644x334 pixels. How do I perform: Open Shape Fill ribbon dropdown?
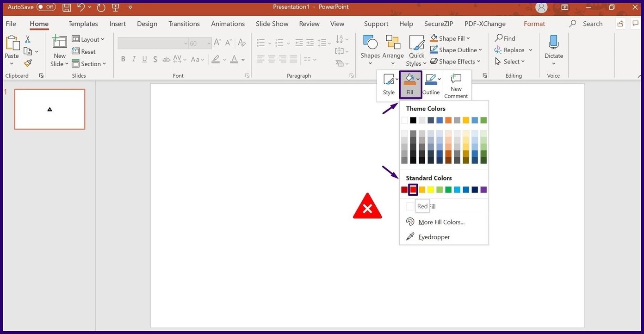[450, 38]
